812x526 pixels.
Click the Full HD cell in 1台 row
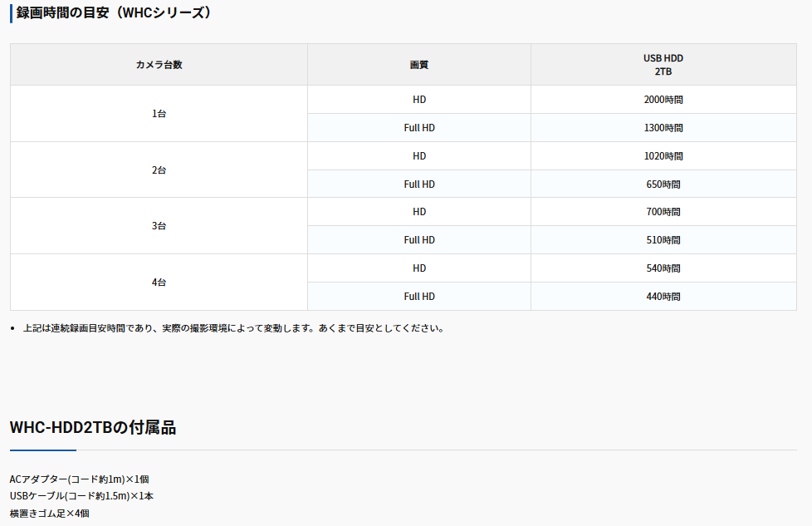pyautogui.click(x=419, y=127)
